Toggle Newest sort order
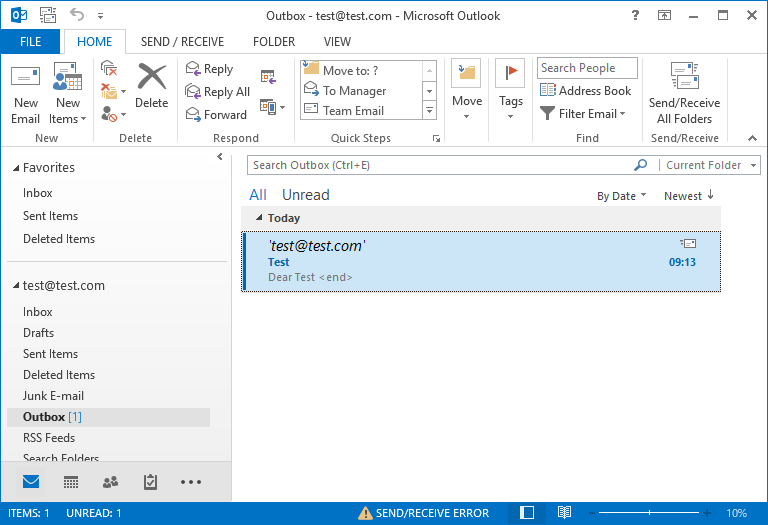The width and height of the screenshot is (768, 525). pos(689,196)
